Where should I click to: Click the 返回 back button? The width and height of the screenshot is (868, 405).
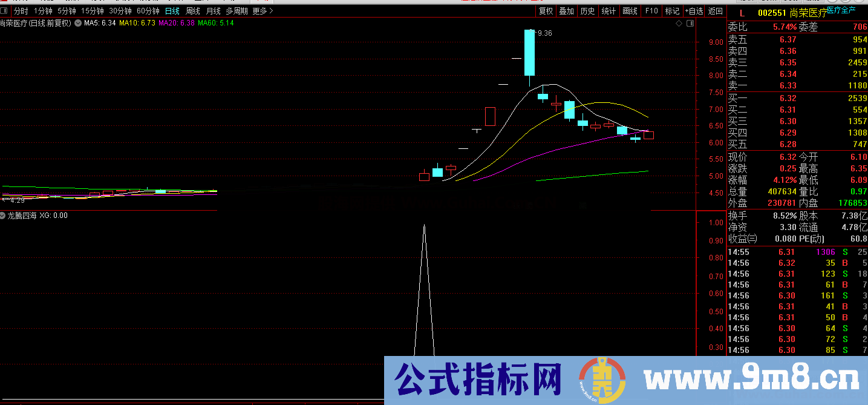(x=715, y=11)
